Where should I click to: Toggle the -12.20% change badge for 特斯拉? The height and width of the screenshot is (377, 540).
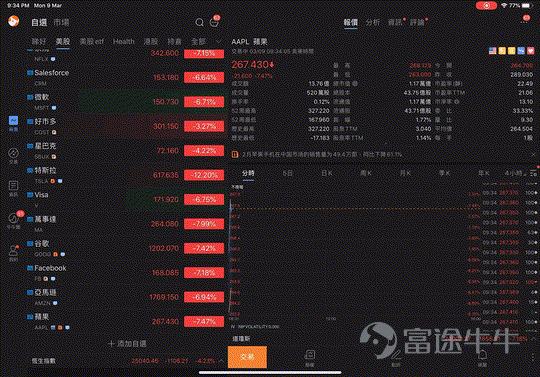coord(204,175)
